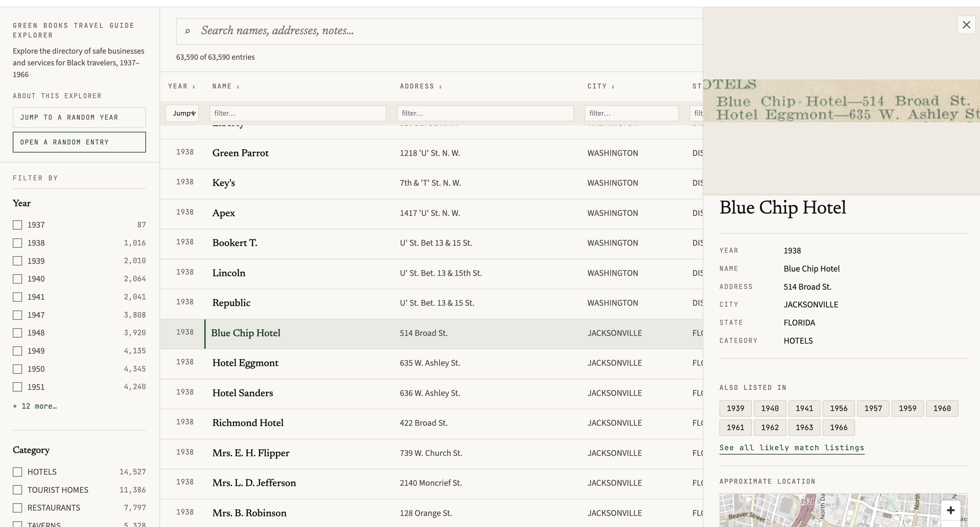The image size is (980, 527).
Task: Tick the 1941 year filter
Action: (x=17, y=297)
